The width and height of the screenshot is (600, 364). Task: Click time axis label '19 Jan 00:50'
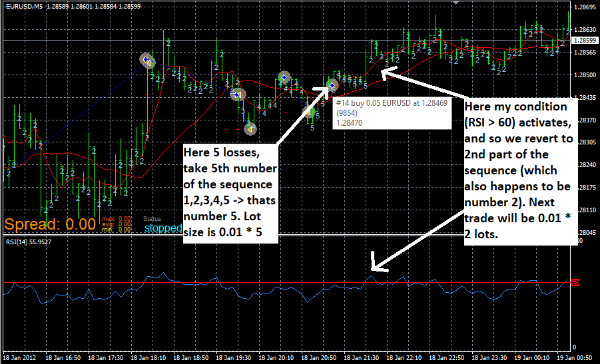pyautogui.click(x=575, y=358)
